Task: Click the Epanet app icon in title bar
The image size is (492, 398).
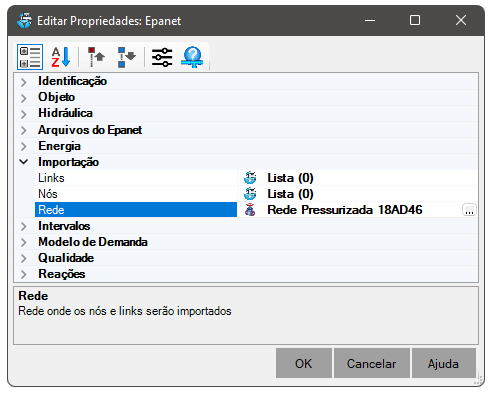Action: pos(25,21)
